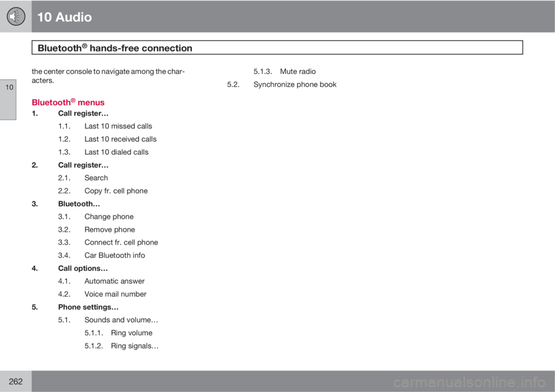
Task: Choose 'Last 10 dialed calls' entry
Action: 116,152
